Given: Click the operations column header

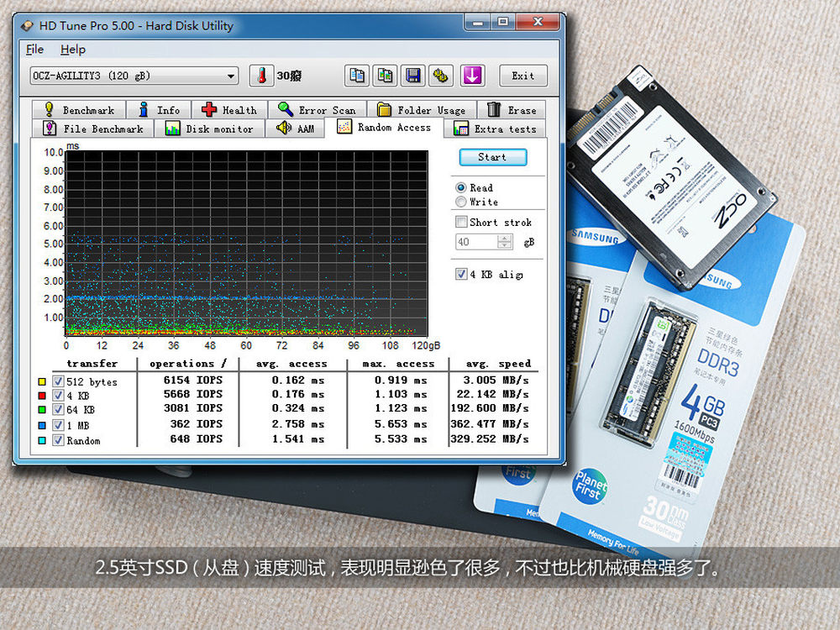Looking at the screenshot, I should click(x=188, y=364).
